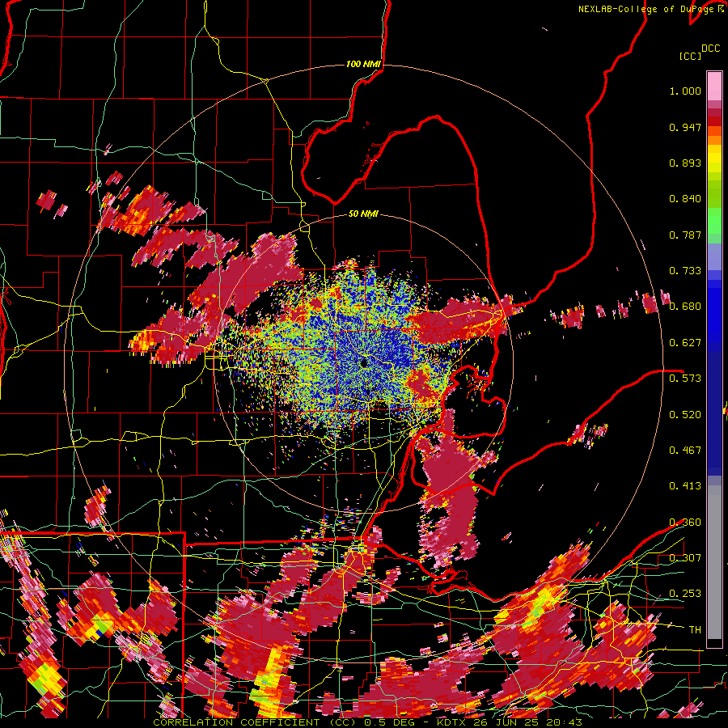The width and height of the screenshot is (728, 728).
Task: Click the 0.573 legend value
Action: pos(685,379)
